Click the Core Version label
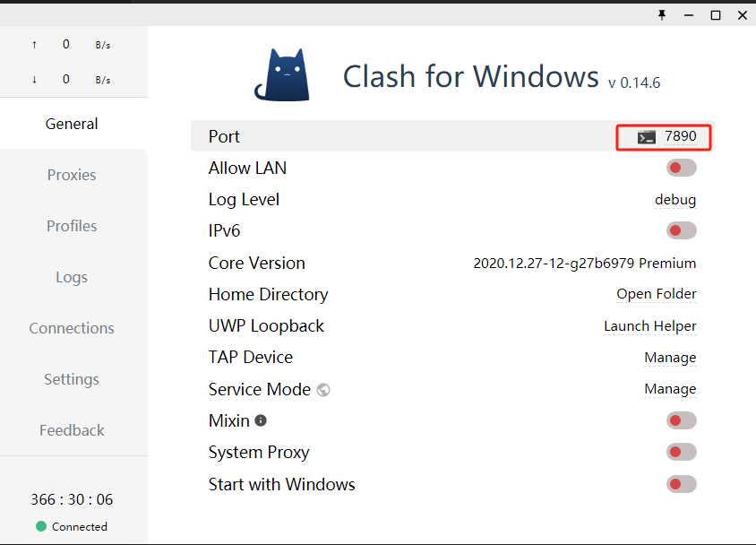Image resolution: width=756 pixels, height=545 pixels. (x=256, y=263)
